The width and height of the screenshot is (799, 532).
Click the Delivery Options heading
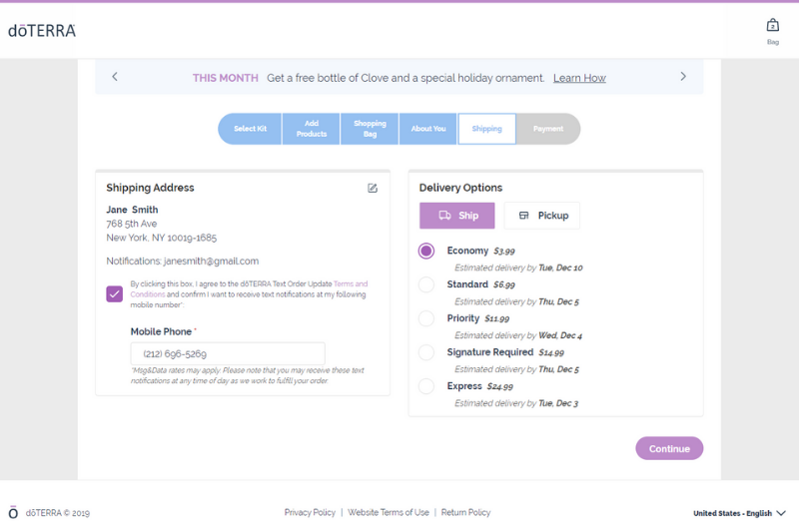[460, 188]
